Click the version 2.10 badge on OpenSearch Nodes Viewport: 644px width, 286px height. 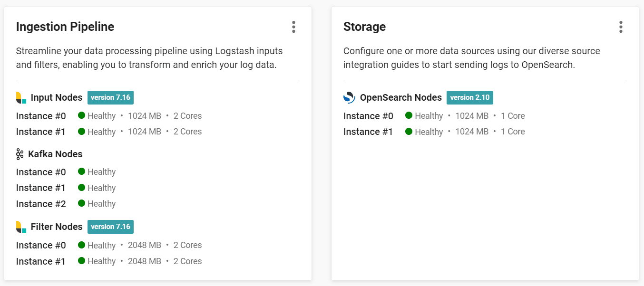point(470,97)
